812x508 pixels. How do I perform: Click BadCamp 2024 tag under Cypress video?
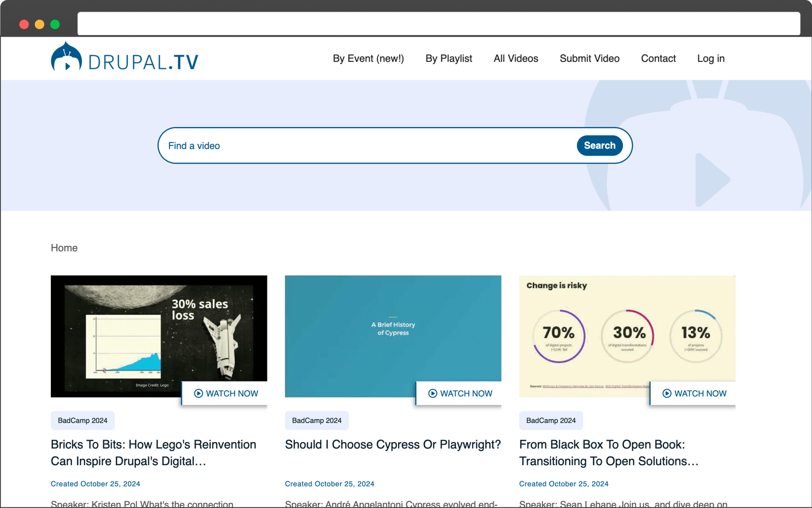(x=317, y=421)
